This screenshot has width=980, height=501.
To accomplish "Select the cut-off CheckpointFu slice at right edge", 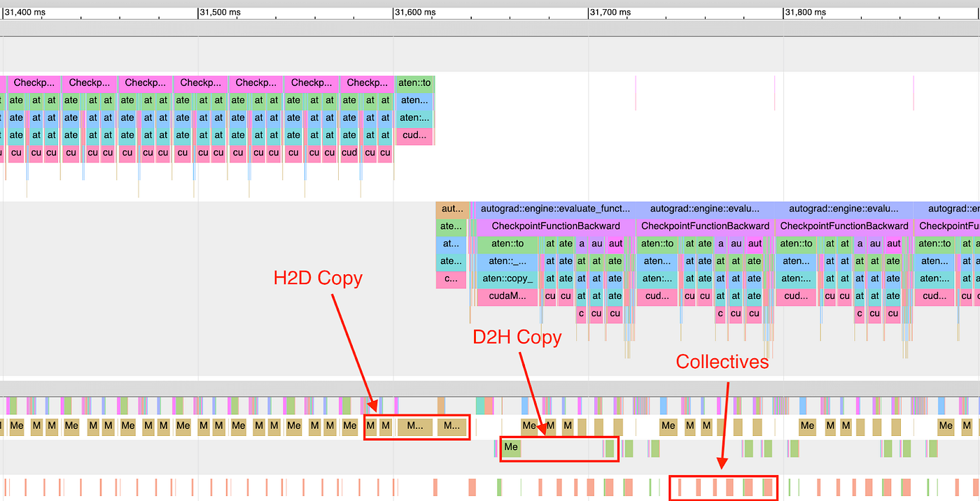I will 948,226.
